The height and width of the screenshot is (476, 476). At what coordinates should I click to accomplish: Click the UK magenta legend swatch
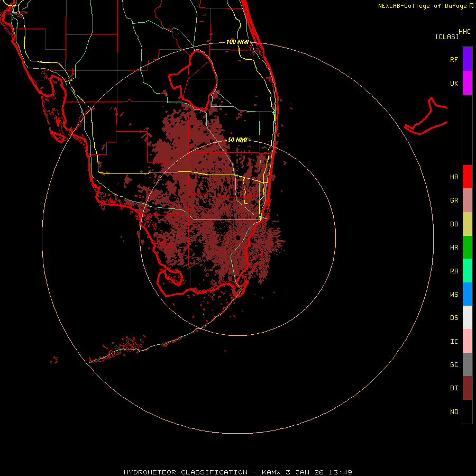pos(467,83)
